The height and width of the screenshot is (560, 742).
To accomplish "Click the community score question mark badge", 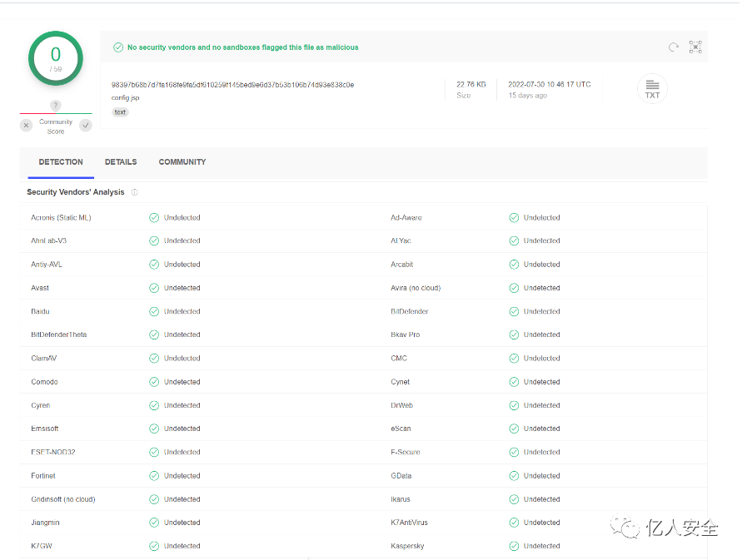I will click(55, 106).
